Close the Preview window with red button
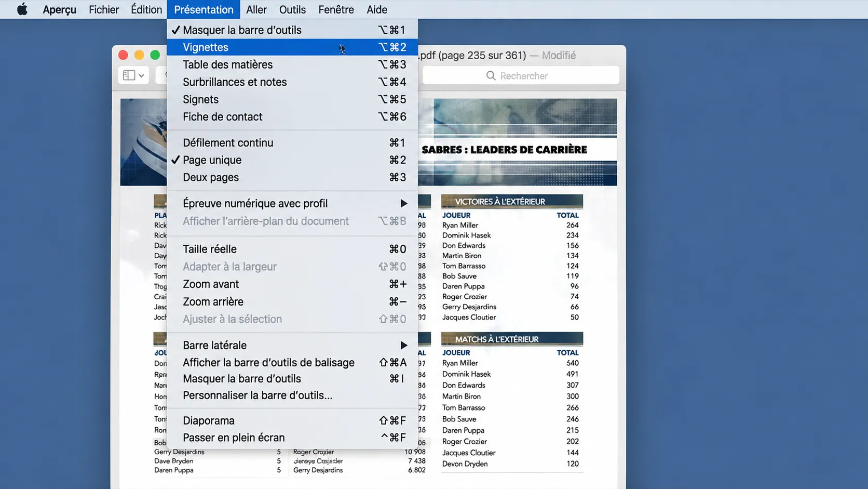 (x=123, y=55)
